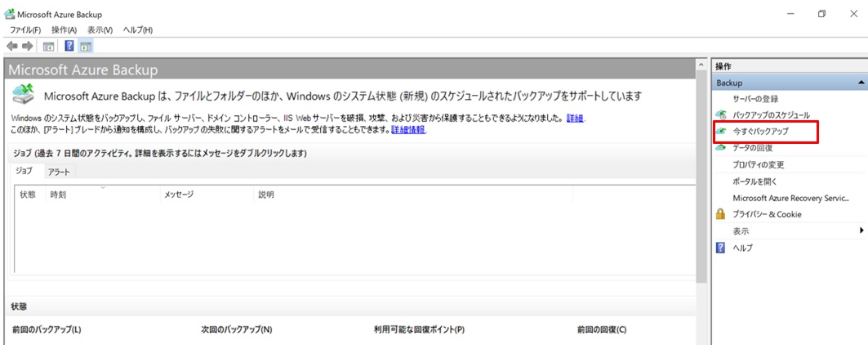868x345 pixels.
Task: Expand the 表示 submenu arrow
Action: tap(861, 231)
